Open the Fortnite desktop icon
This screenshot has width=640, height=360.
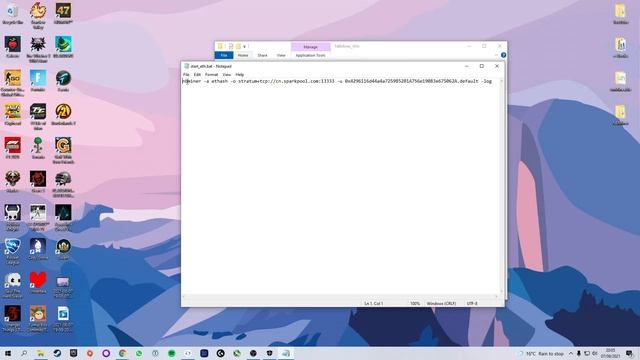38,80
